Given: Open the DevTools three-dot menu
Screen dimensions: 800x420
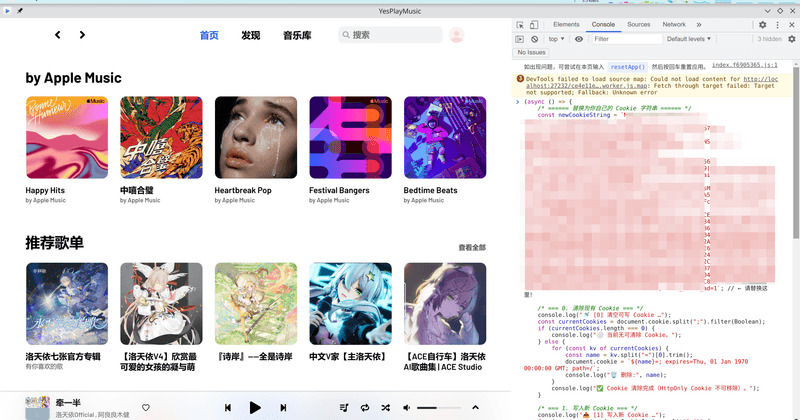Looking at the screenshot, I should coord(778,24).
